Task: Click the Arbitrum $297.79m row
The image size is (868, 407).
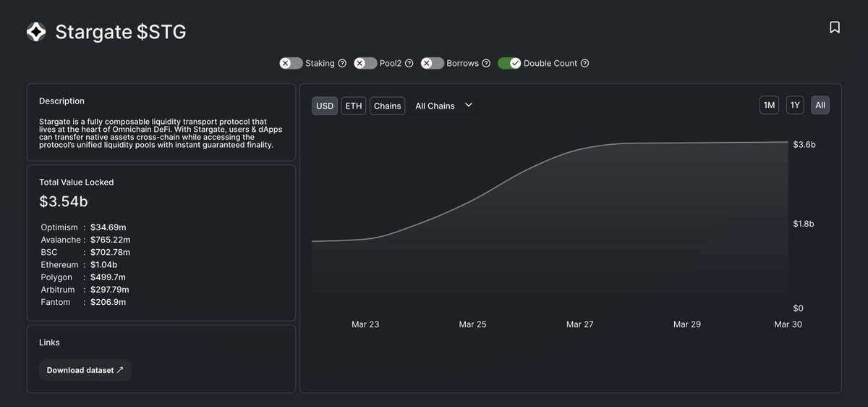Action: tap(85, 290)
